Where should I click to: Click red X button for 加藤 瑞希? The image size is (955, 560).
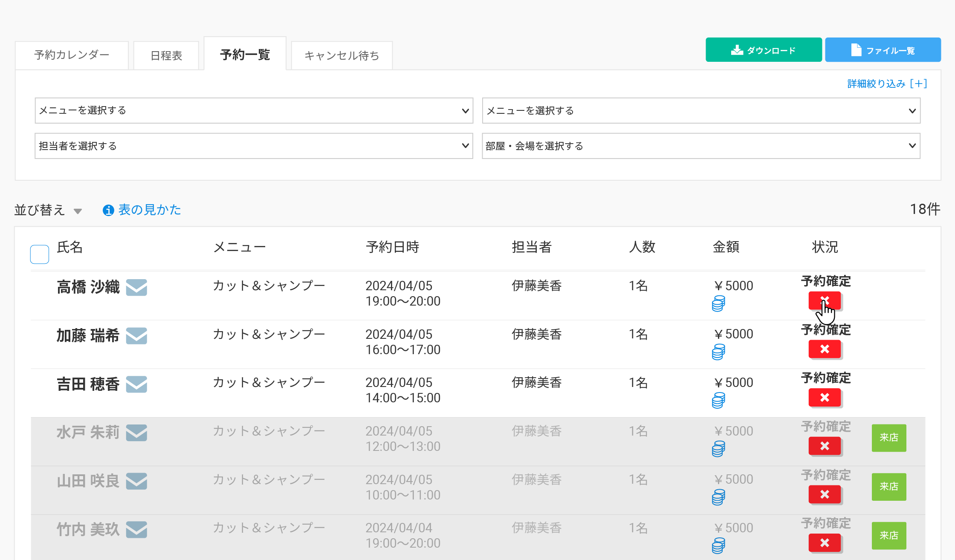point(825,349)
